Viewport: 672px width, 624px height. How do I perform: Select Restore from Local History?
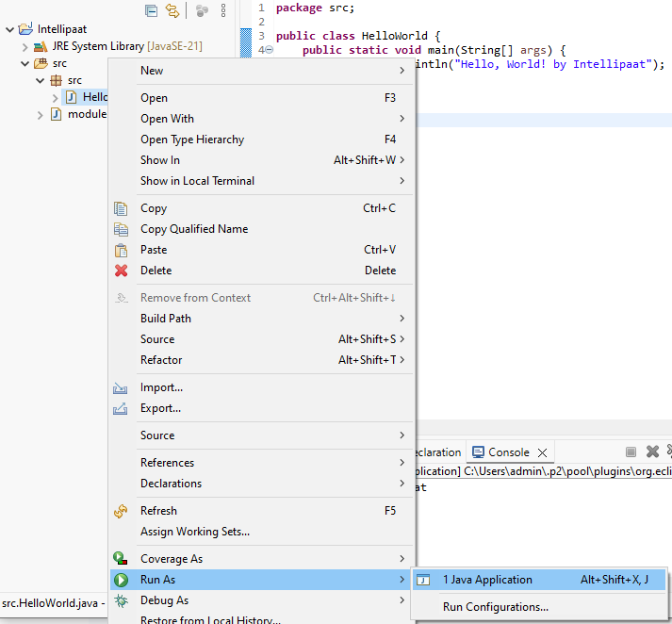click(262, 619)
